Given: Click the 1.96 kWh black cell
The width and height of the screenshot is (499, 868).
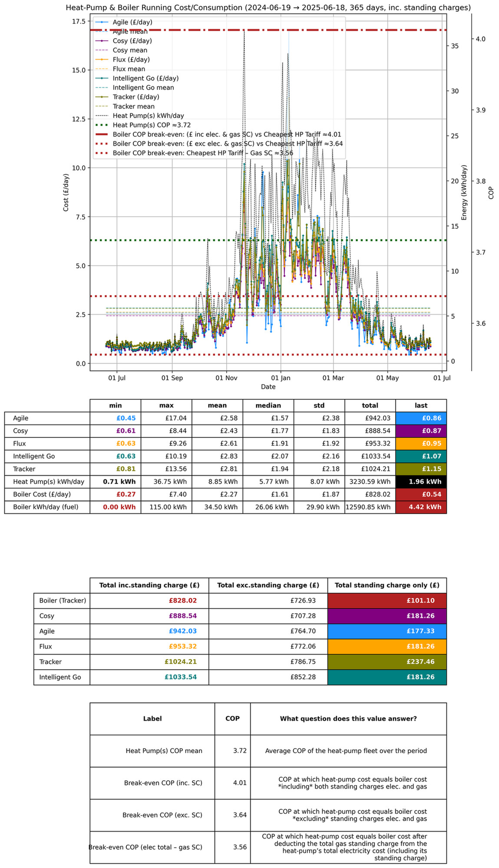Looking at the screenshot, I should tap(421, 482).
